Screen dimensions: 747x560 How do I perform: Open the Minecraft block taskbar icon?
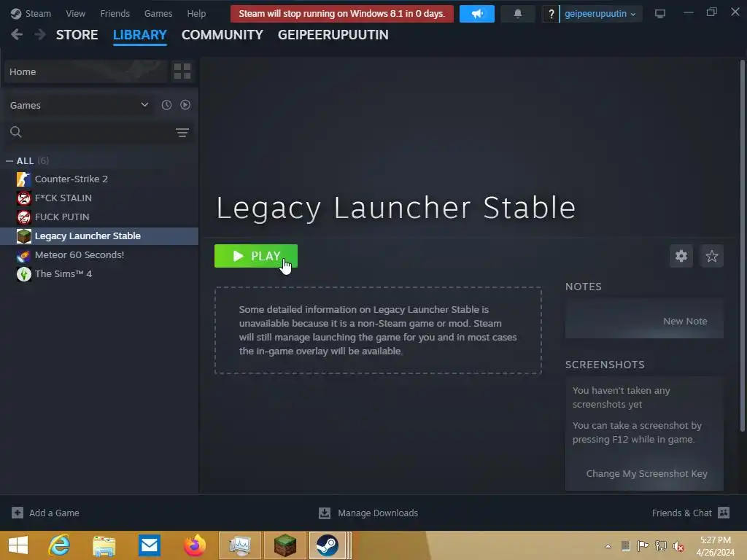tap(285, 545)
